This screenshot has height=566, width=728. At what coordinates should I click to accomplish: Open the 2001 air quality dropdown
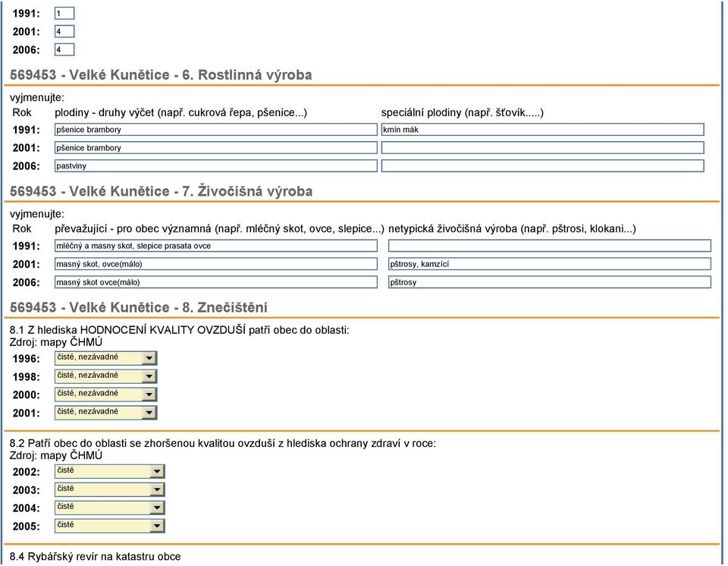click(106, 413)
